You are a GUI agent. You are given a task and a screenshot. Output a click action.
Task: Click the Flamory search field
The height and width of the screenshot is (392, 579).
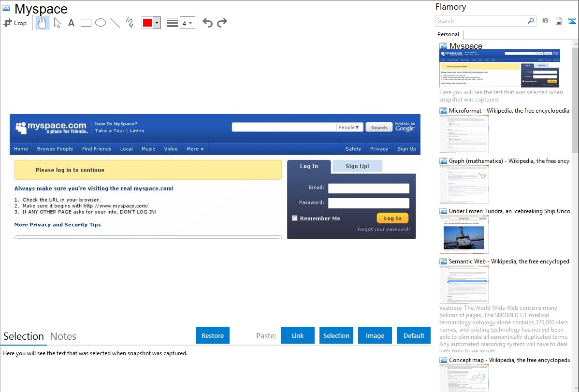pyautogui.click(x=481, y=21)
